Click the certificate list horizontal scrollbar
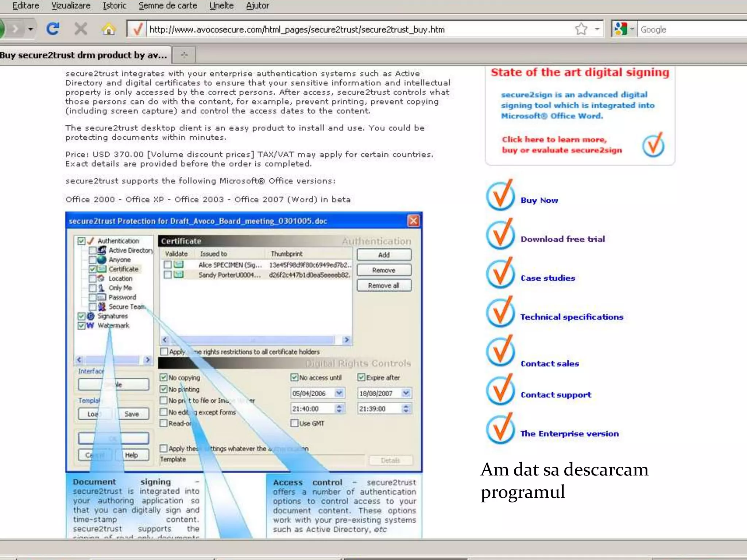The width and height of the screenshot is (747, 560). (255, 340)
